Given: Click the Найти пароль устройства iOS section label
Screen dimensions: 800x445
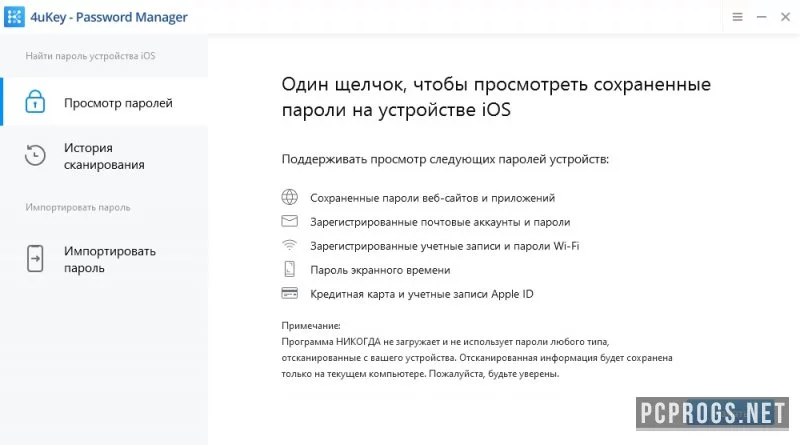Looking at the screenshot, I should [x=90, y=56].
